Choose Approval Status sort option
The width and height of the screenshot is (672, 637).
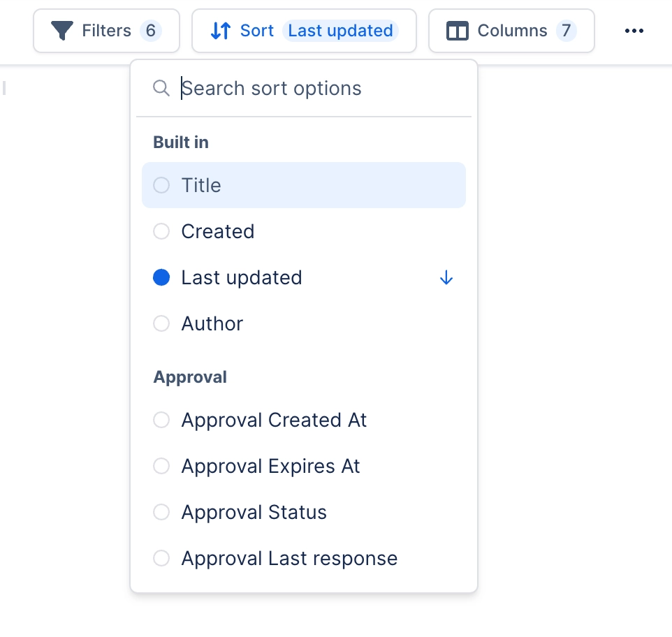tap(254, 512)
